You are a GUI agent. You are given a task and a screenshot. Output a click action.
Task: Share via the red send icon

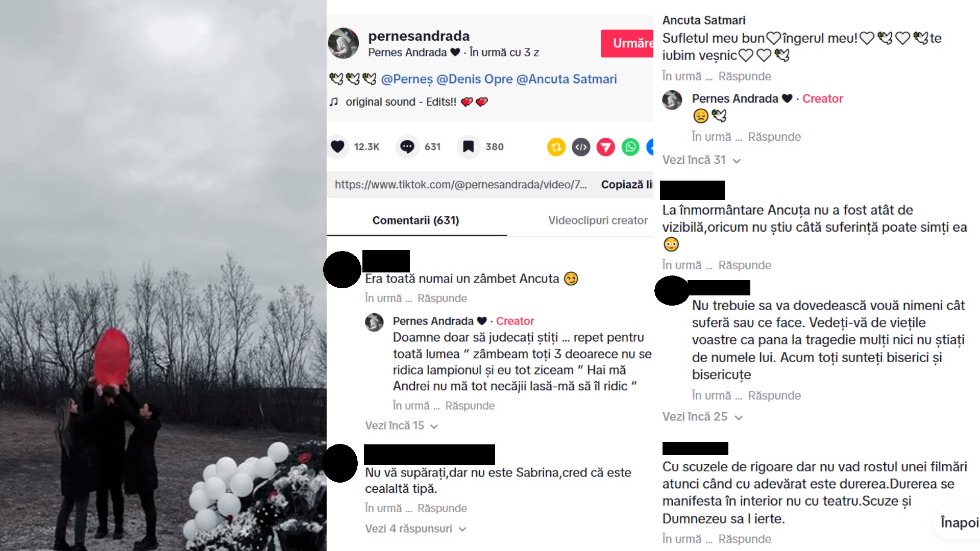tap(606, 147)
